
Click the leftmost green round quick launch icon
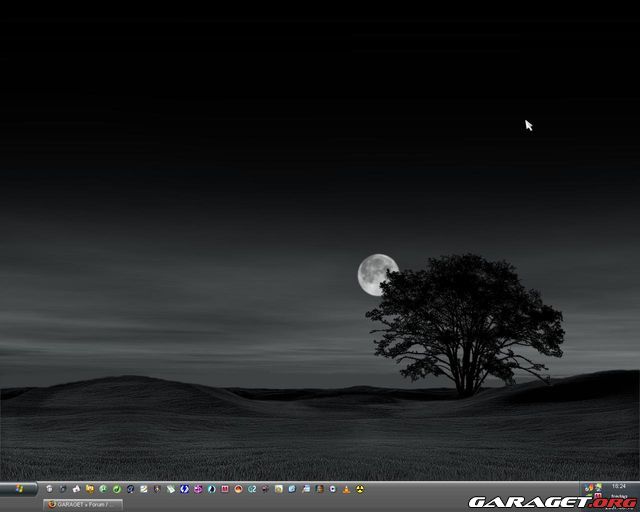(103, 489)
